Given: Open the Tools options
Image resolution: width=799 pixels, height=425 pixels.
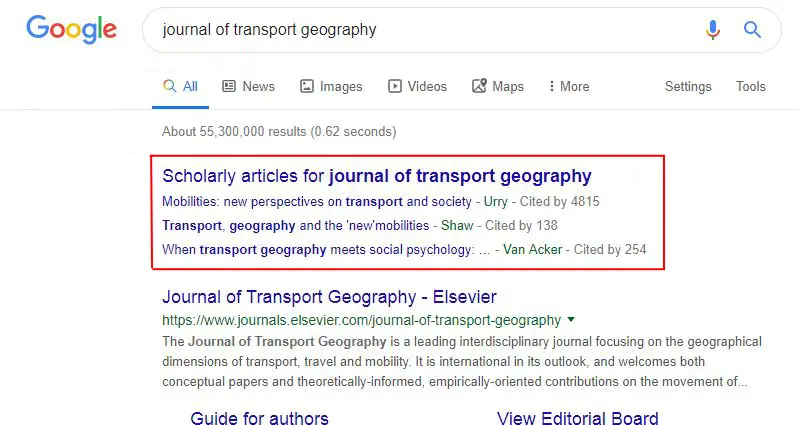Looking at the screenshot, I should point(751,87).
